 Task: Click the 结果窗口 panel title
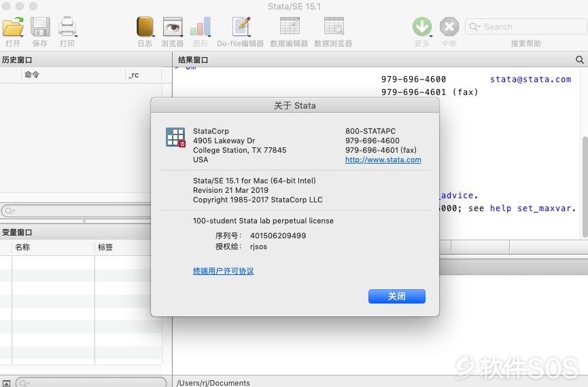click(193, 60)
